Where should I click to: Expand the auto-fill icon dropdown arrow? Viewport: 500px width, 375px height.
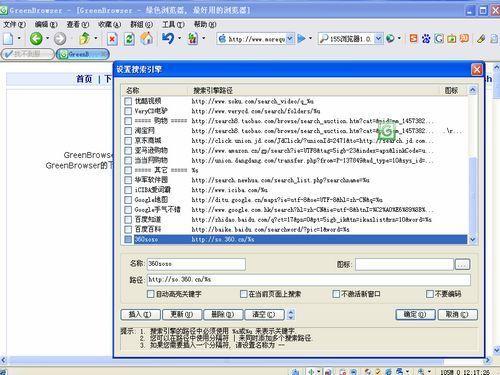pos(203,39)
